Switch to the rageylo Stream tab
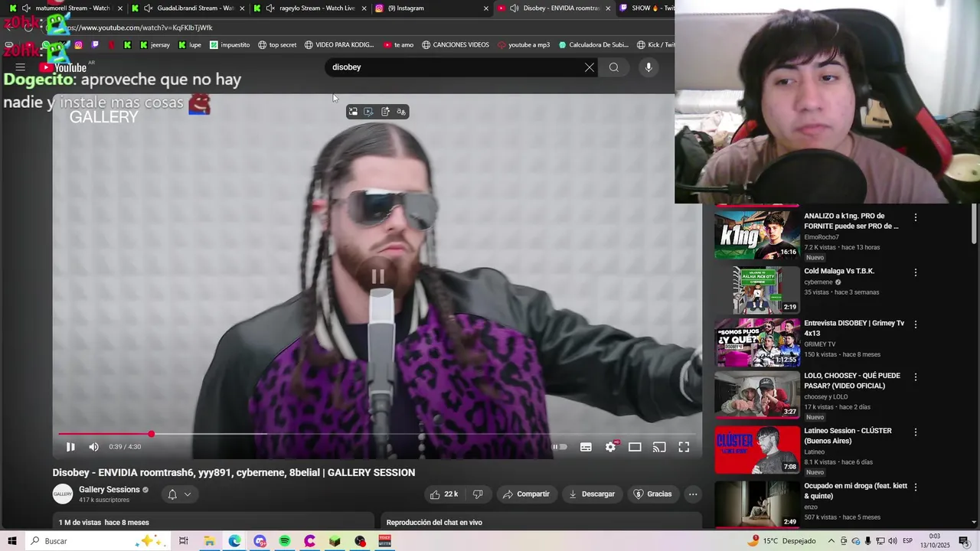The width and height of the screenshot is (980, 551). [x=312, y=8]
